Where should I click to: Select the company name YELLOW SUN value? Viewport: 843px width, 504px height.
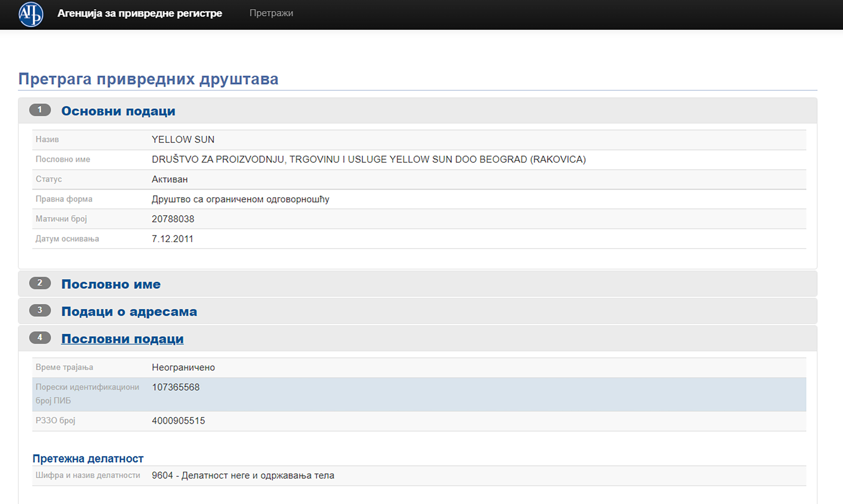[x=183, y=139]
